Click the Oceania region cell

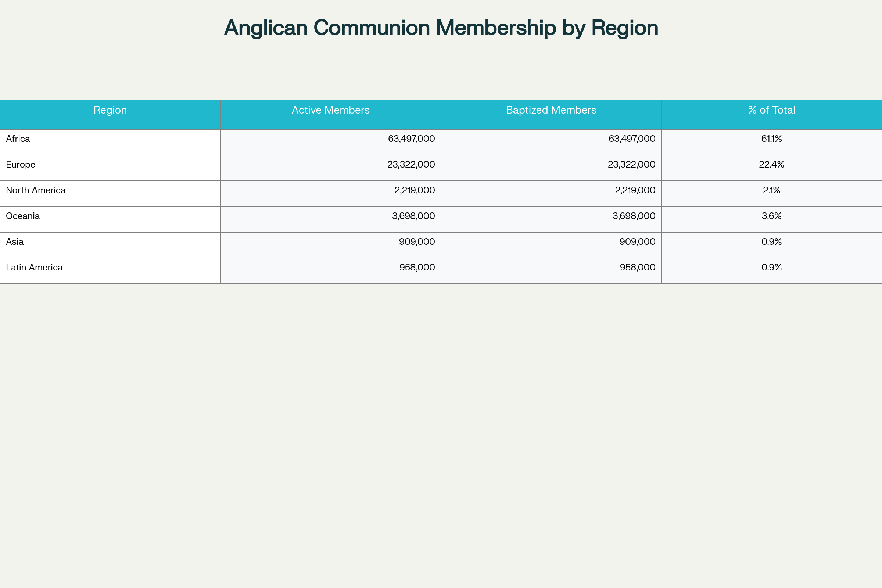(23, 216)
